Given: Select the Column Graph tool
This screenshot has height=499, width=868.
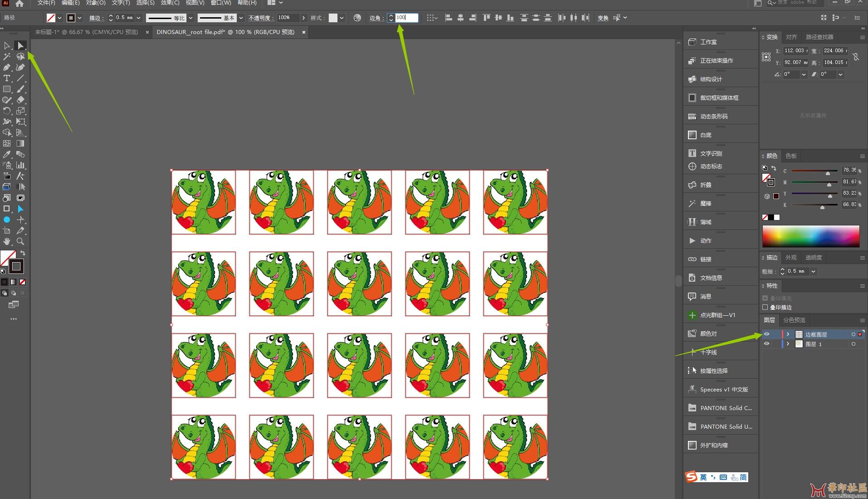Looking at the screenshot, I should click(20, 165).
